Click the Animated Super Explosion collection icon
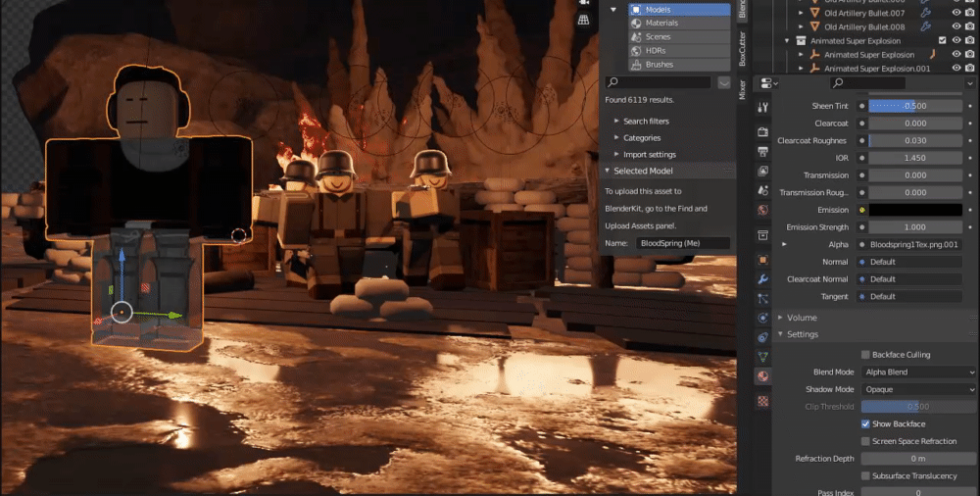The width and height of the screenshot is (980, 496). [802, 40]
